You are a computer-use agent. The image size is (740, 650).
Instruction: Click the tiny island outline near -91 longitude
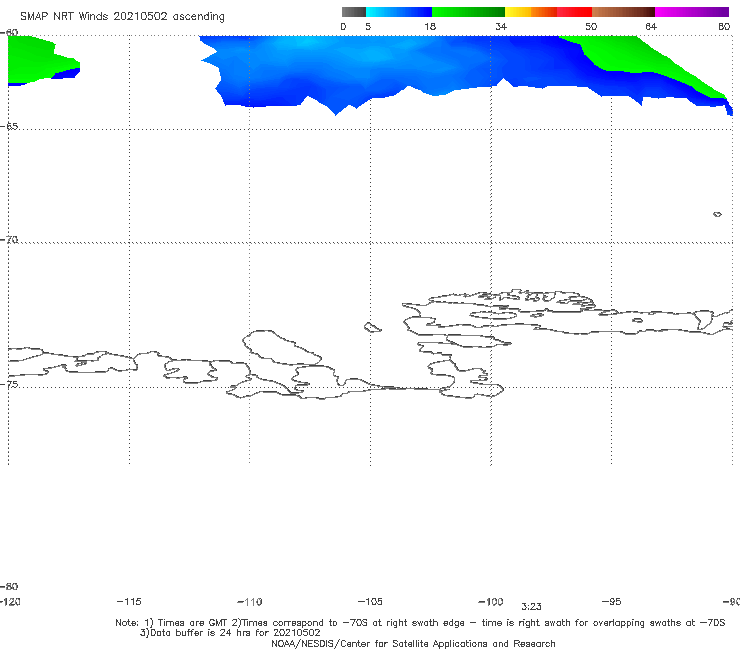click(x=717, y=214)
